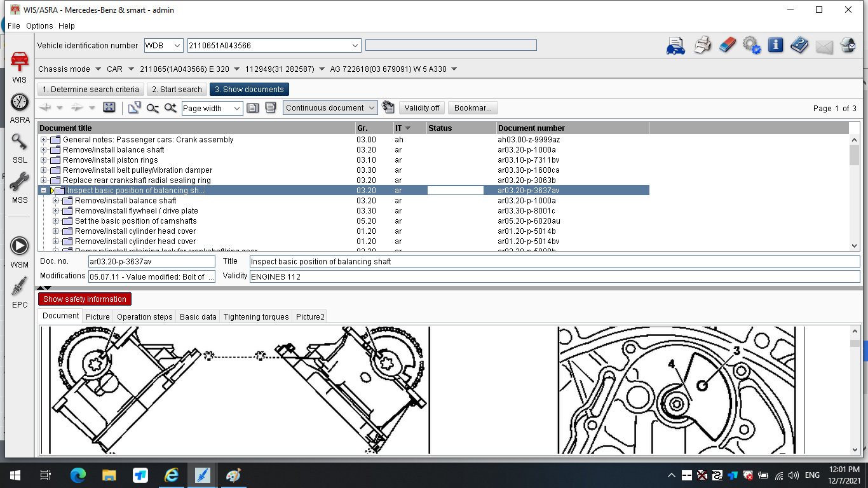This screenshot has width=868, height=488.
Task: Click the detach window icon
Action: pyautogui.click(x=134, y=108)
